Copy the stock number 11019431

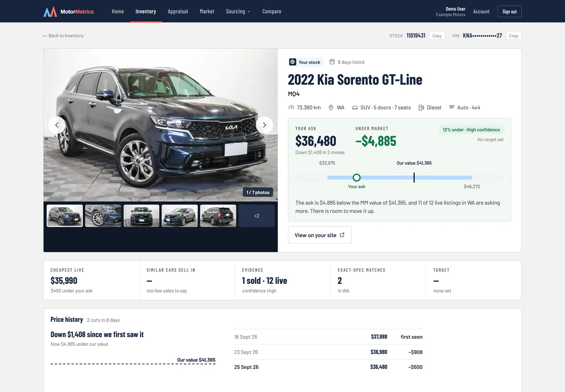point(437,36)
